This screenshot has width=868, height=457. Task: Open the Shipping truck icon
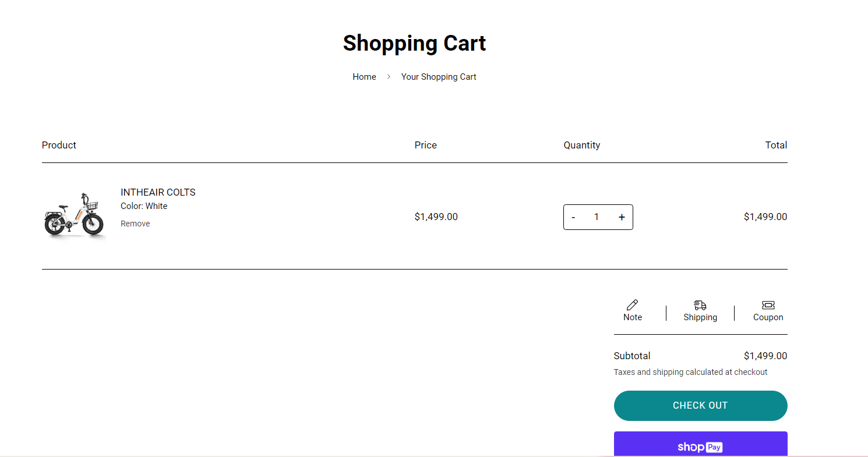pos(700,305)
